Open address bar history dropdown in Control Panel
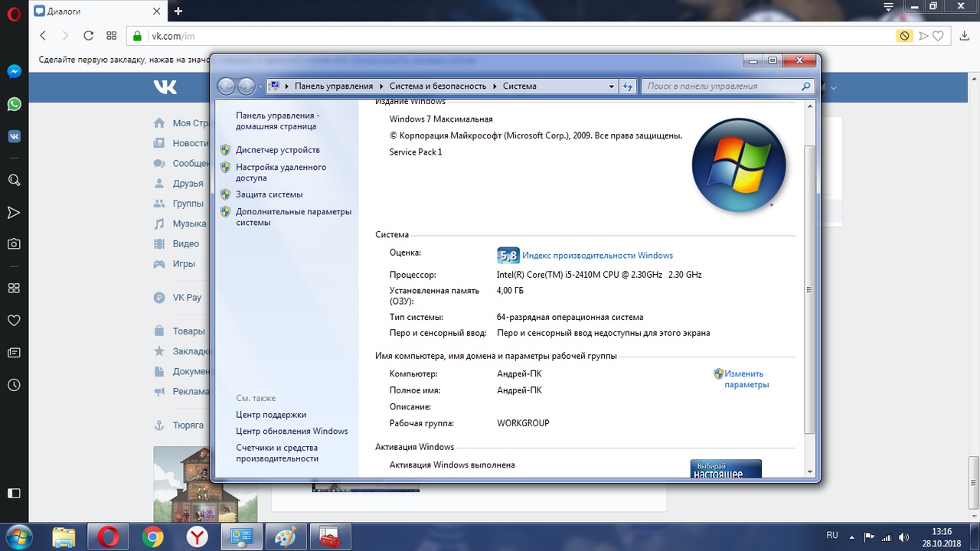Image resolution: width=980 pixels, height=551 pixels. [611, 86]
